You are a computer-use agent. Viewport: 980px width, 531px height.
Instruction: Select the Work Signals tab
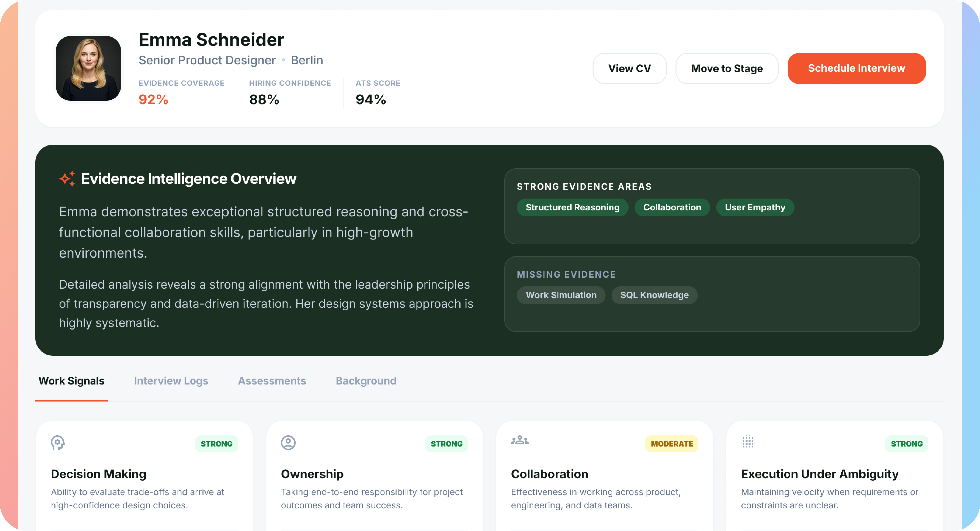click(71, 381)
